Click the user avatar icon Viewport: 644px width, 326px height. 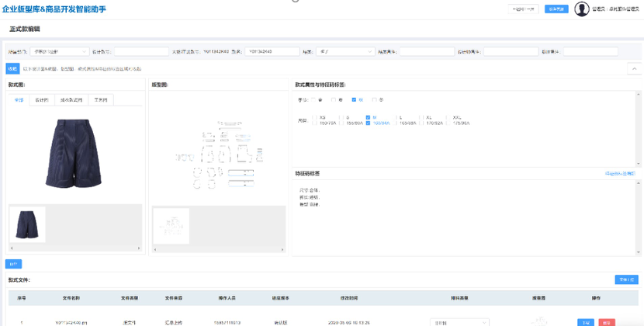point(581,9)
